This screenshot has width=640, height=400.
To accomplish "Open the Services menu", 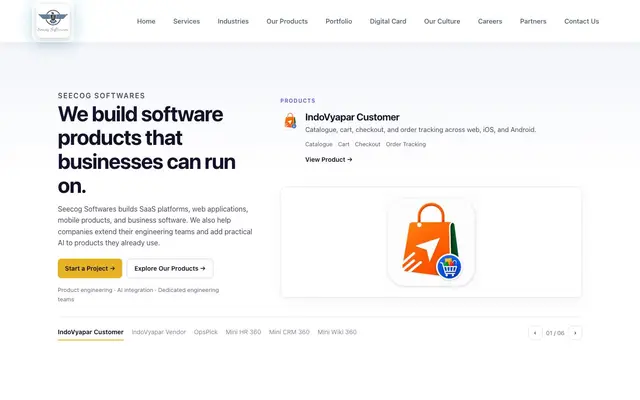I will [x=187, y=21].
